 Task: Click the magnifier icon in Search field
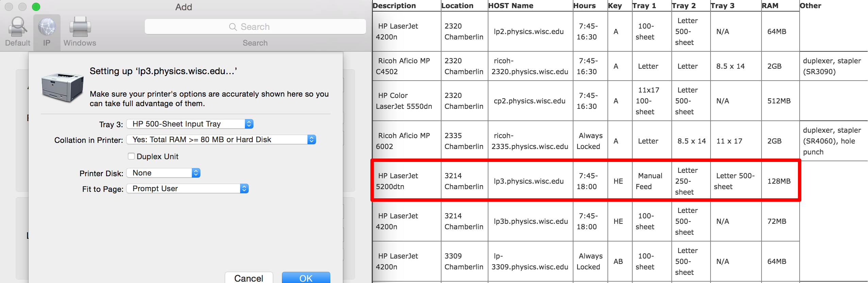233,27
